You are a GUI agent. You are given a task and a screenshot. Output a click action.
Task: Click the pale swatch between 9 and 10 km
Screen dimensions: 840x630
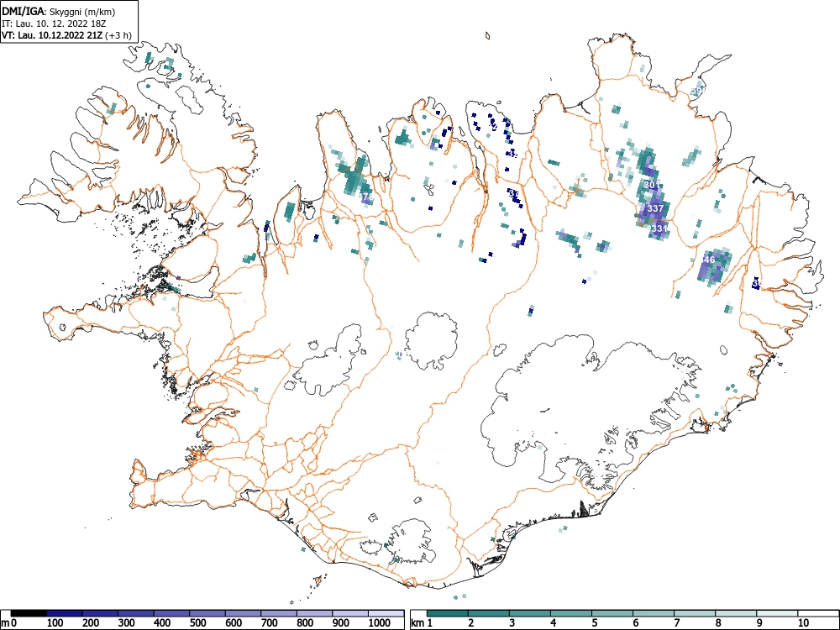[x=777, y=613]
